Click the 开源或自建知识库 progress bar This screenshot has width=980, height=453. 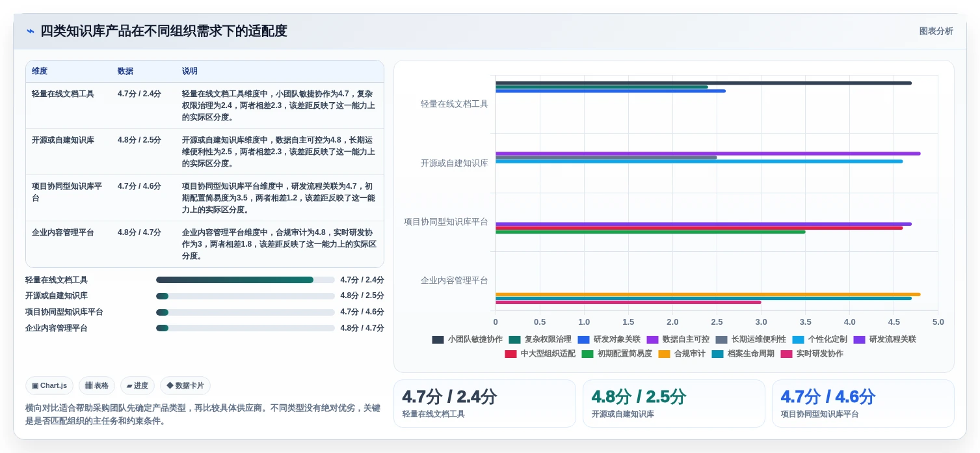pos(245,296)
